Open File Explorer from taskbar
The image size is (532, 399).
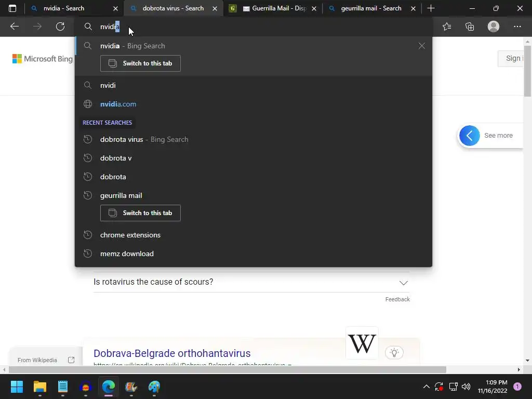39,387
